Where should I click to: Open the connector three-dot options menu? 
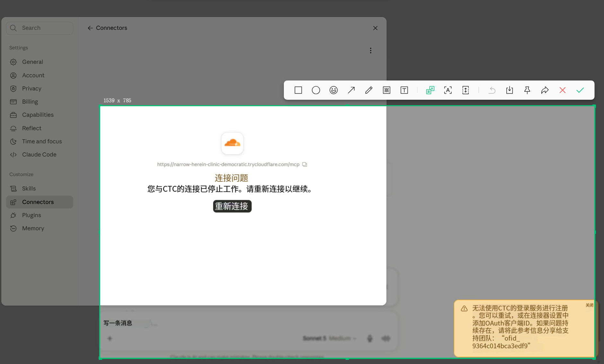(x=371, y=51)
